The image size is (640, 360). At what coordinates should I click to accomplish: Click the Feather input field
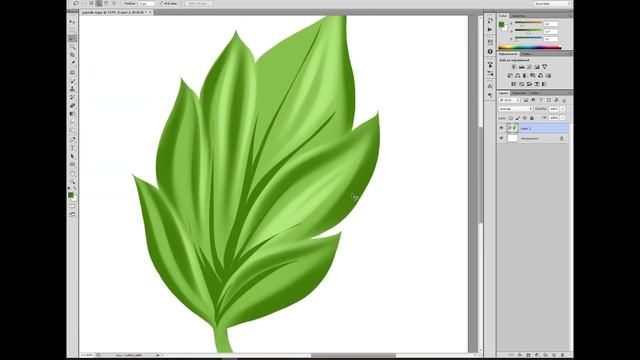coord(147,4)
